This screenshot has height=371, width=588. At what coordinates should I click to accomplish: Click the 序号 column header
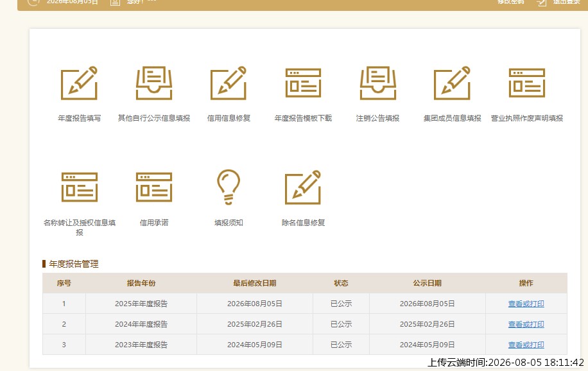click(64, 283)
